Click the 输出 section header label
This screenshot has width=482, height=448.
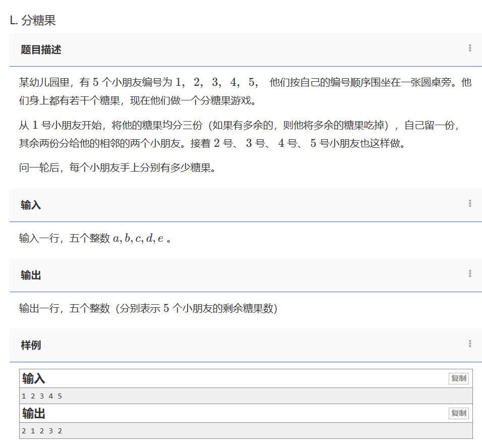31,275
